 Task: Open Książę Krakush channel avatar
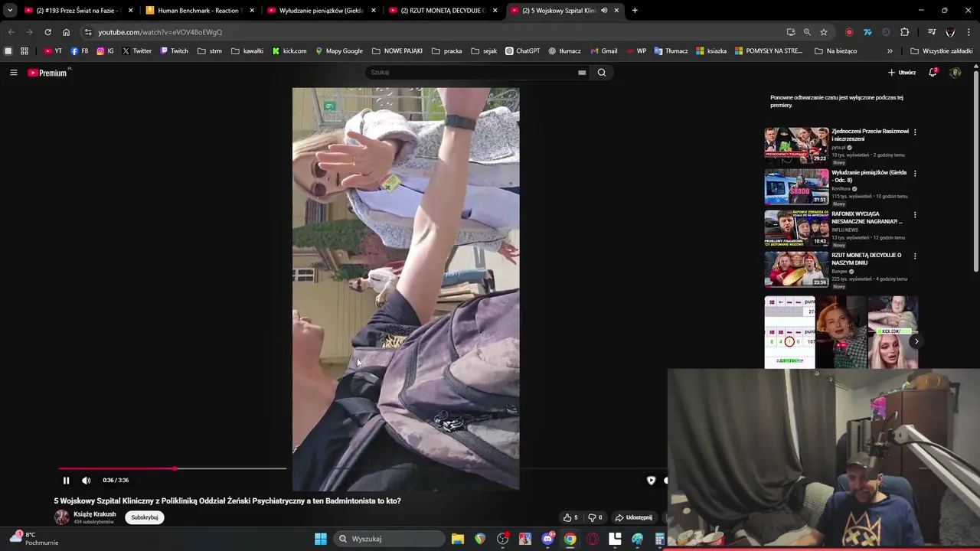pos(61,517)
